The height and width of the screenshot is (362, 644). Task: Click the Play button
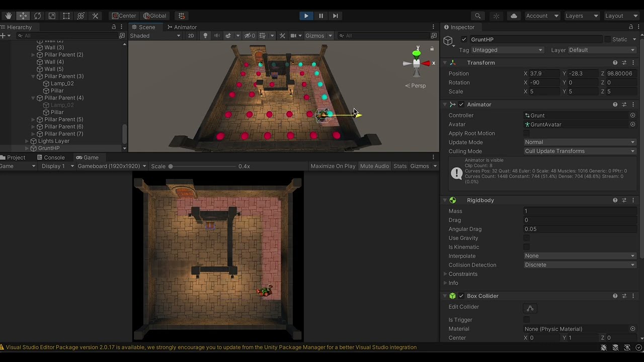306,16
